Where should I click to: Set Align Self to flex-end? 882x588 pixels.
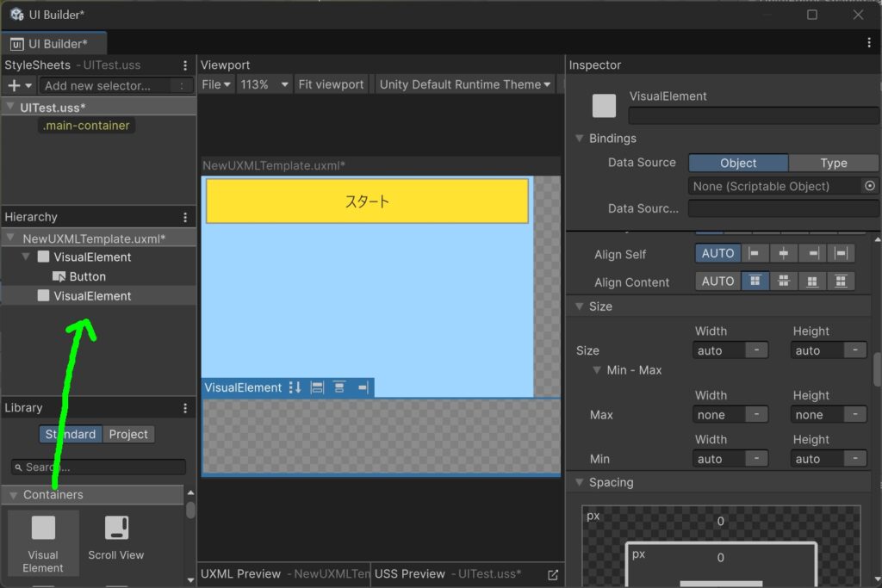(x=812, y=253)
